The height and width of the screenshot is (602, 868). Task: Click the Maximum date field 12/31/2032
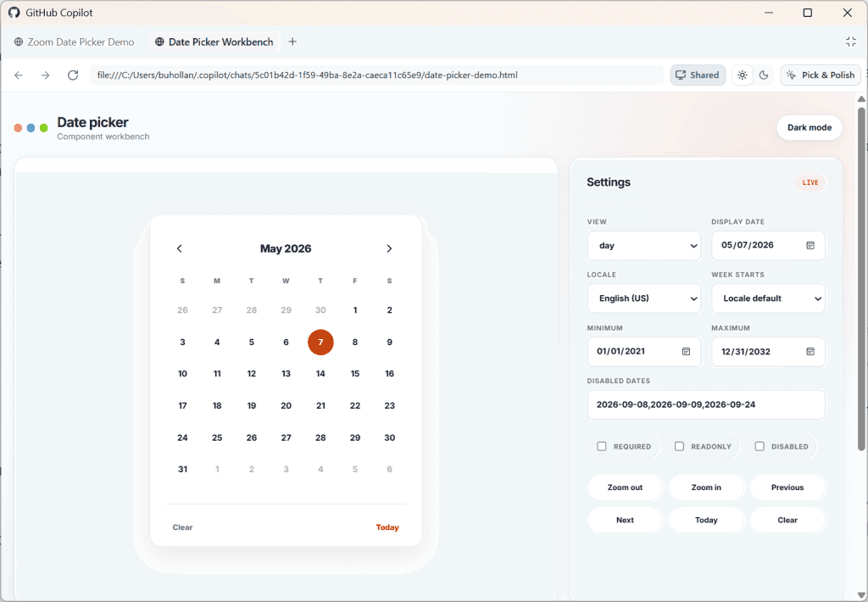pyautogui.click(x=768, y=352)
